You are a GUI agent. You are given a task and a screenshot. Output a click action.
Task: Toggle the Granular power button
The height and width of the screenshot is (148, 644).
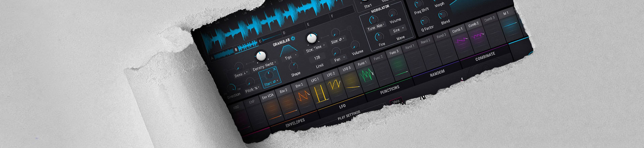[293, 38]
